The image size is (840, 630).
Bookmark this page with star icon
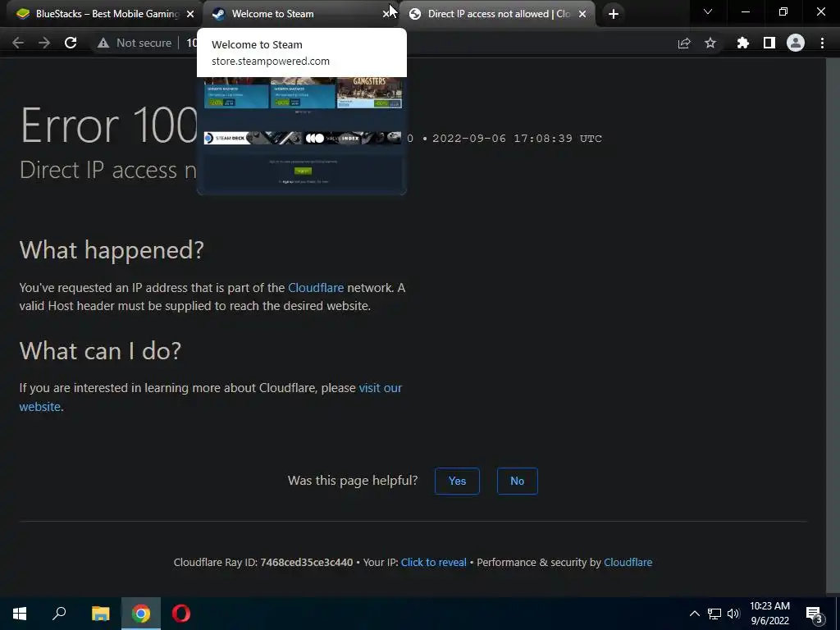pyautogui.click(x=710, y=43)
